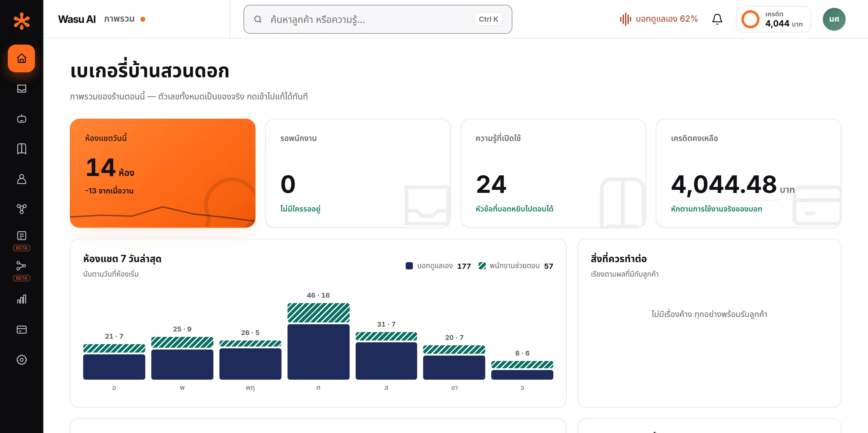868x433 pixels.
Task: Open the BETA document-list sidebar icon
Action: coord(22,236)
